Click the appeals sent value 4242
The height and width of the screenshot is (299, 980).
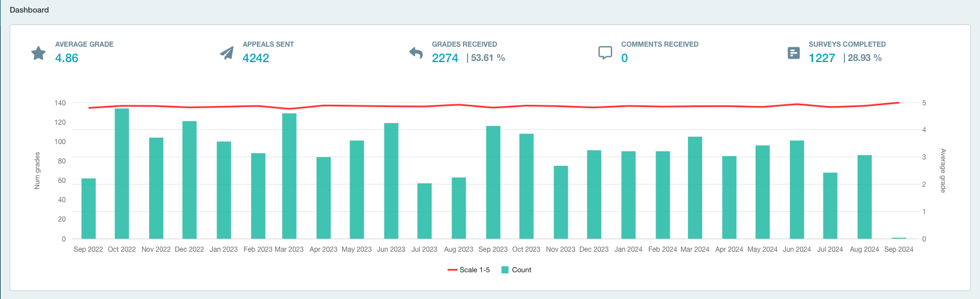pyautogui.click(x=256, y=58)
